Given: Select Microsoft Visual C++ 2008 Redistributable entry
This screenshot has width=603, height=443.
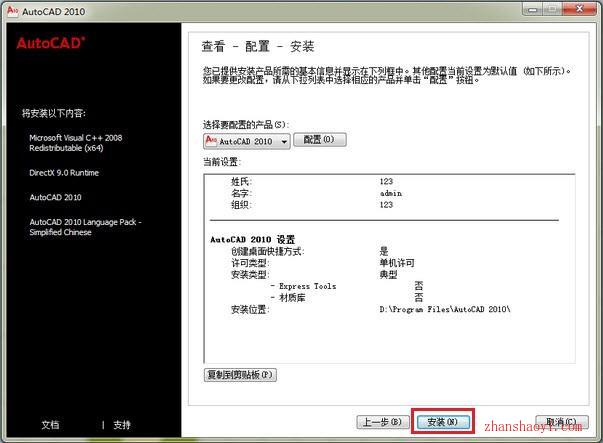Looking at the screenshot, I should [76, 143].
